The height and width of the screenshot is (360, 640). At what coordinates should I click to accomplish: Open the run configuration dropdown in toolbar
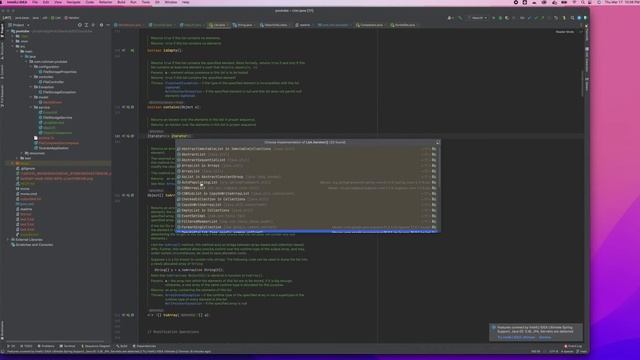(479, 18)
